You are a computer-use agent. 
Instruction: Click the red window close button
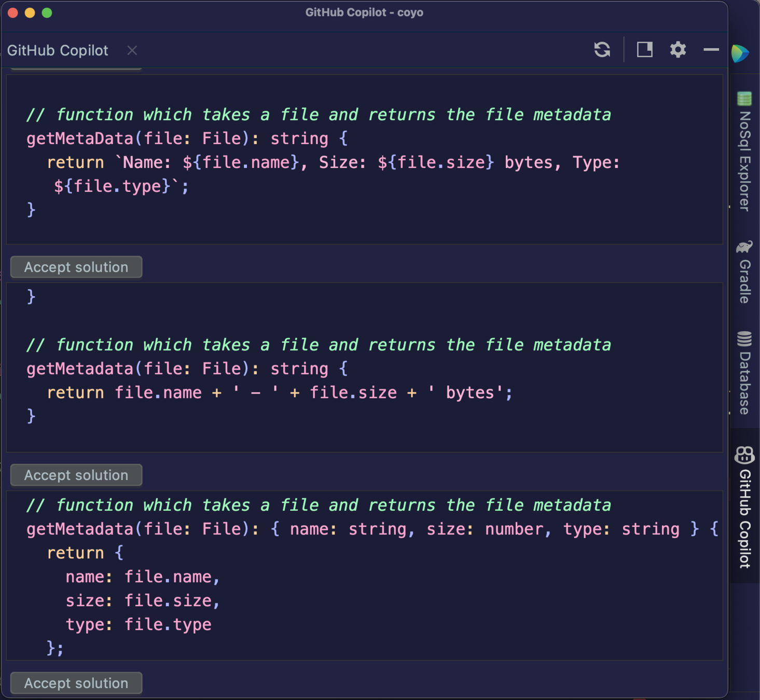coord(13,12)
